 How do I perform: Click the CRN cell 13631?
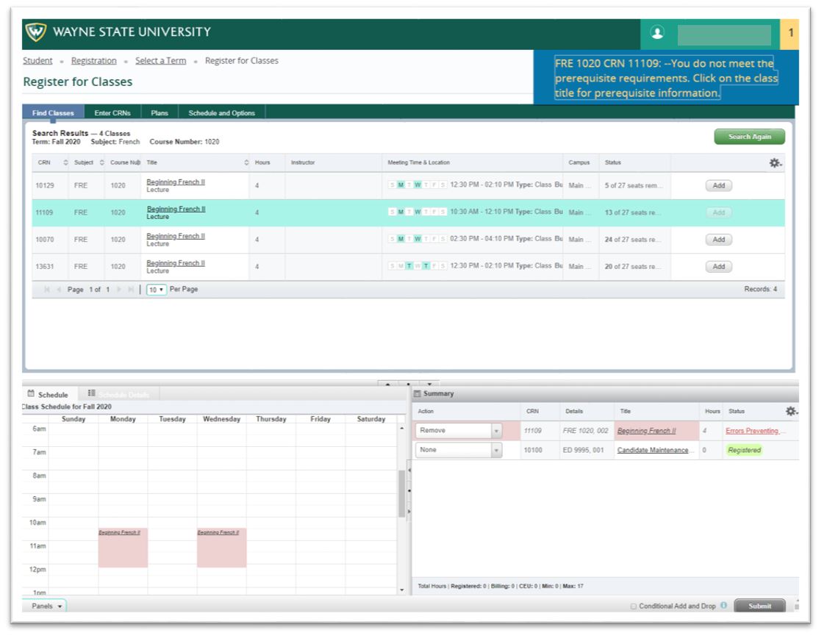(44, 266)
